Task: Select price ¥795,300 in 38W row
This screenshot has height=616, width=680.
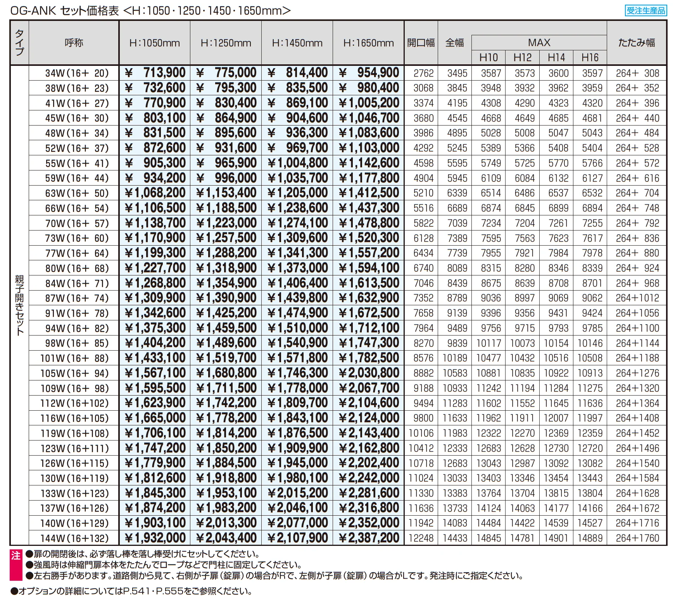Action: coord(226,88)
